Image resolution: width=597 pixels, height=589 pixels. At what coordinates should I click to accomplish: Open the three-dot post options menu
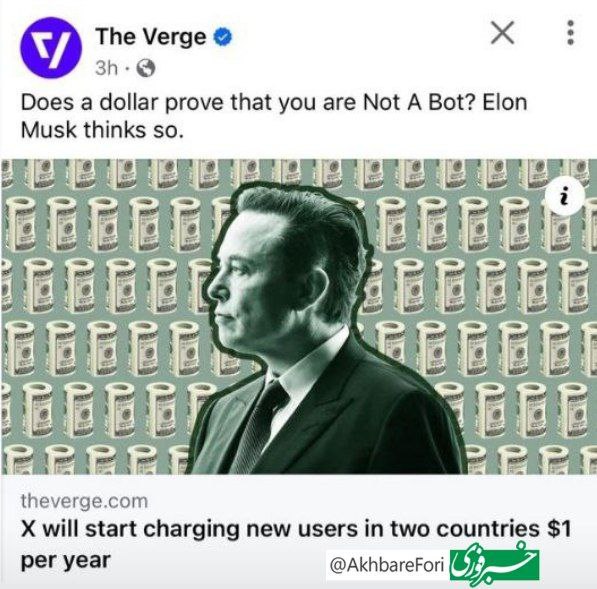coord(570,33)
